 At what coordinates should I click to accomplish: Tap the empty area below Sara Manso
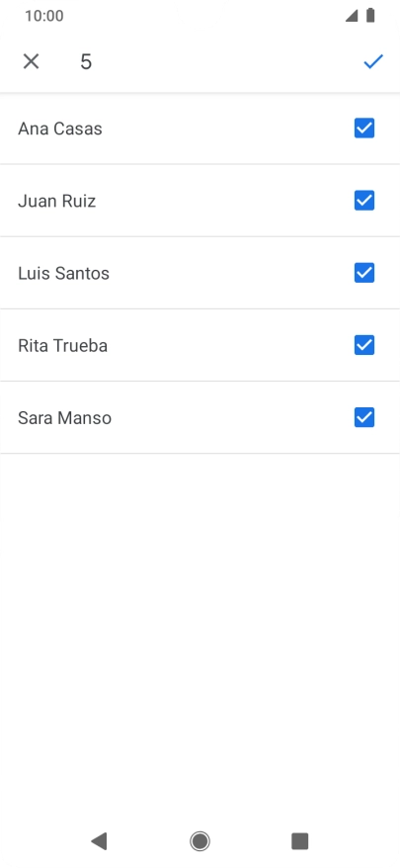coord(200,637)
